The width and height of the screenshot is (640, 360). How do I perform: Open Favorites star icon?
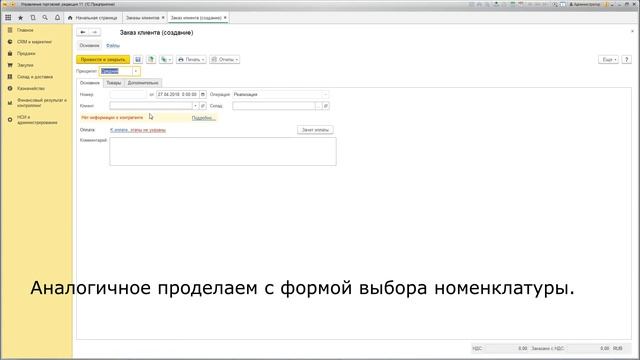tap(20, 18)
